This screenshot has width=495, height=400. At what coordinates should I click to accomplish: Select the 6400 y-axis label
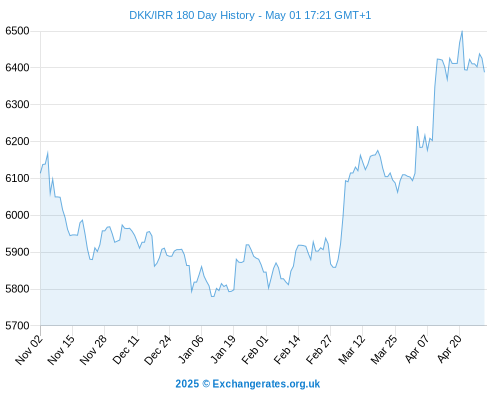click(x=17, y=68)
